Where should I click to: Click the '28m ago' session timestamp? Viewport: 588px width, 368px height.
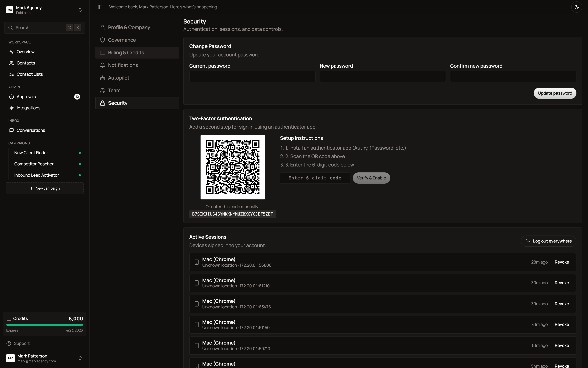tap(539, 262)
